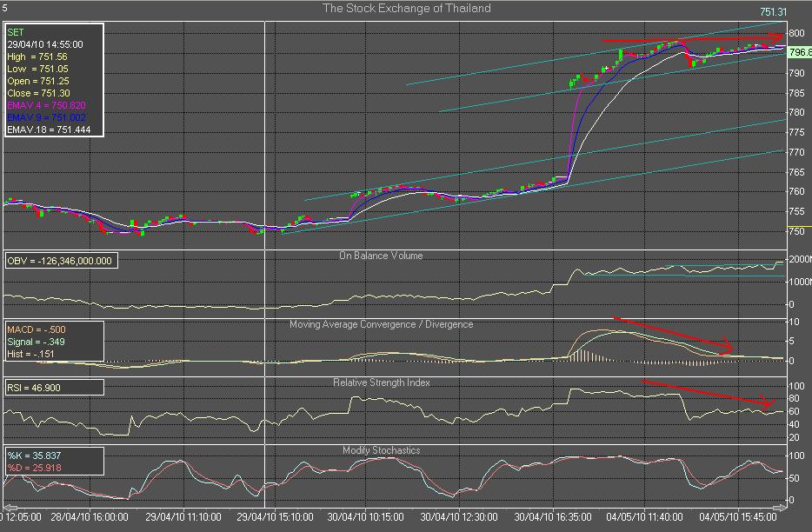Click the Signal = -.349 reading
Image resolution: width=812 pixels, height=532 pixels.
[x=37, y=342]
